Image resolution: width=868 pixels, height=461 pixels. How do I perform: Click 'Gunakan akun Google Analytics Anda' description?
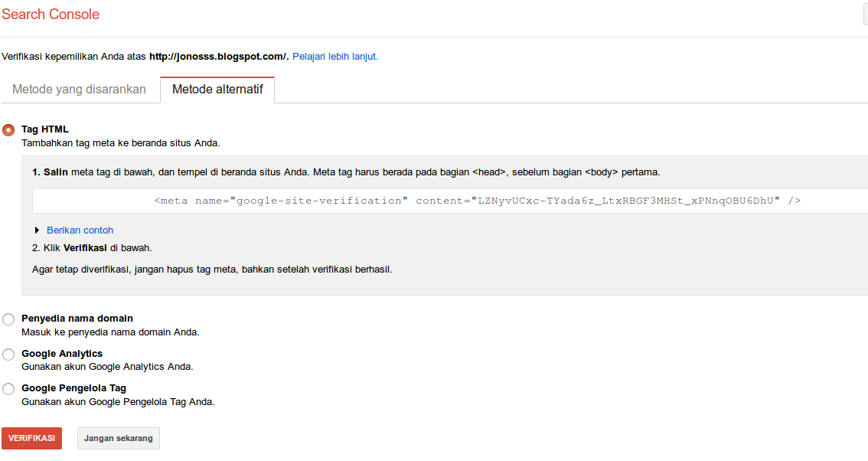tap(107, 367)
